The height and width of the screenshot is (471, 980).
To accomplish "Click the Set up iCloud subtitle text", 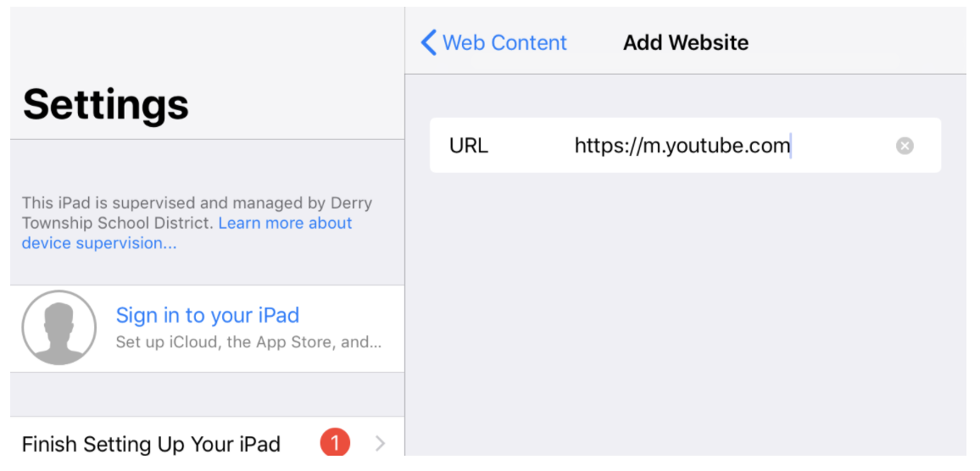I will pos(248,343).
